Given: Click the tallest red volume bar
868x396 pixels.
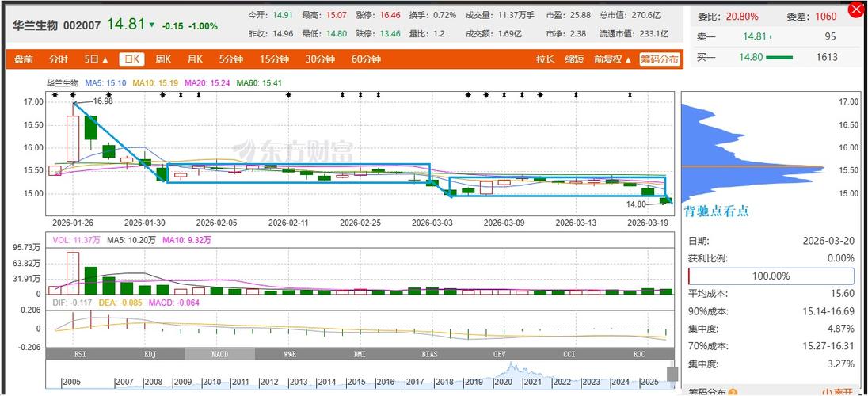Looking at the screenshot, I should tap(73, 273).
